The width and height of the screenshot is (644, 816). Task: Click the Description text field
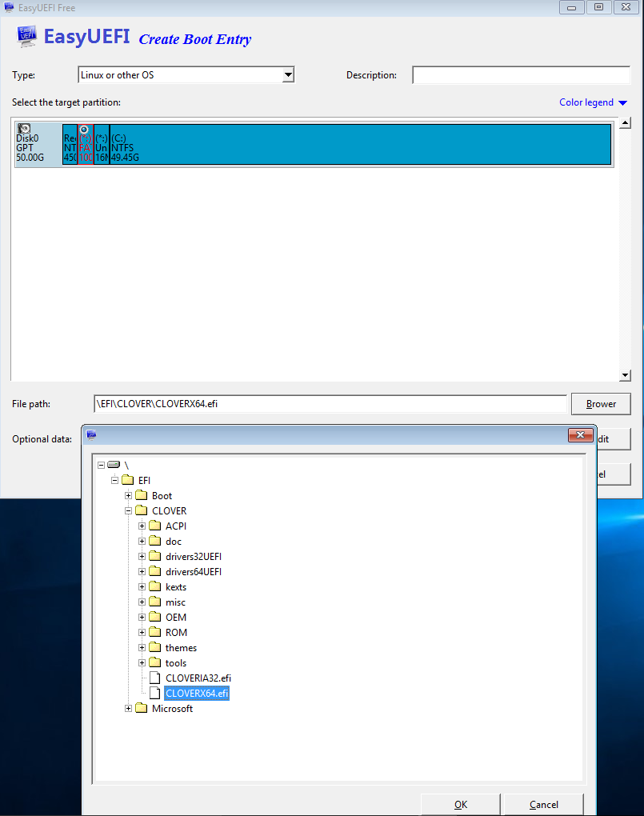(x=520, y=75)
